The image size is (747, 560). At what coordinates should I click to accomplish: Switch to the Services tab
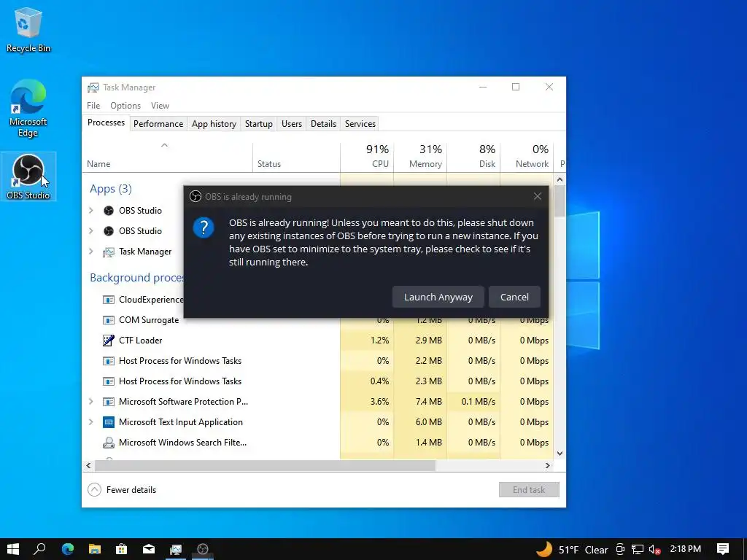tap(360, 124)
